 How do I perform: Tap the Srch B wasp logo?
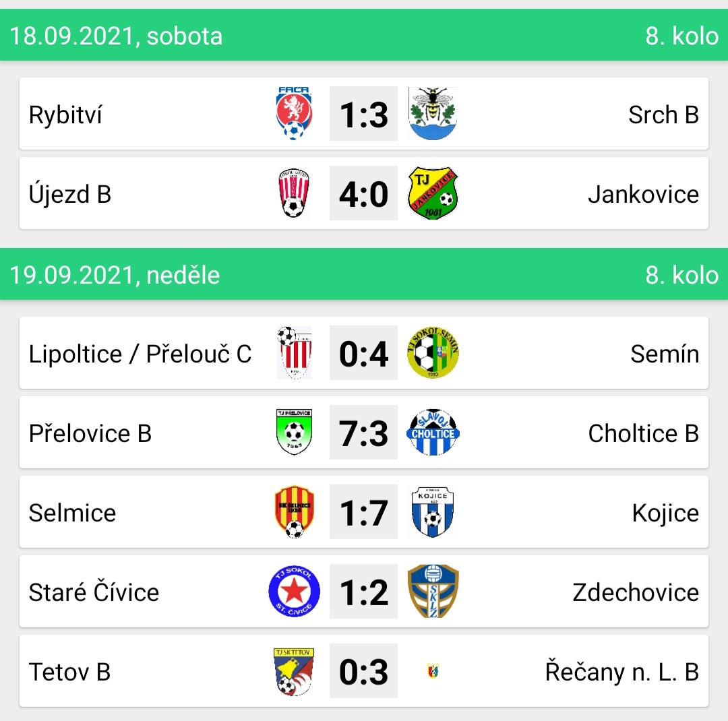tap(433, 113)
